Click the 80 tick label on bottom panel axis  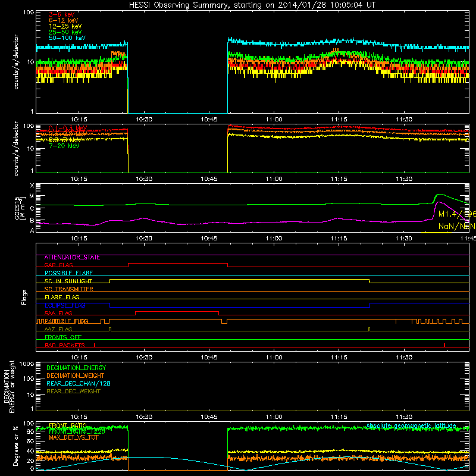tap(30, 432)
